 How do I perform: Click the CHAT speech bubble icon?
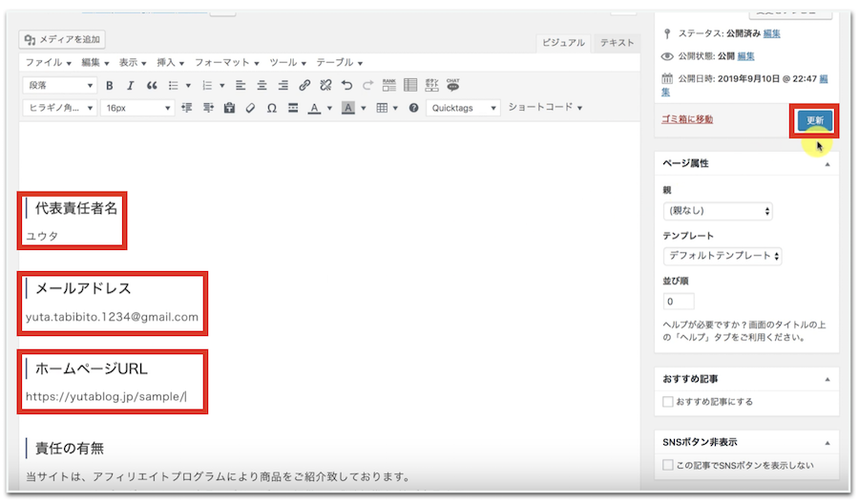[x=453, y=85]
